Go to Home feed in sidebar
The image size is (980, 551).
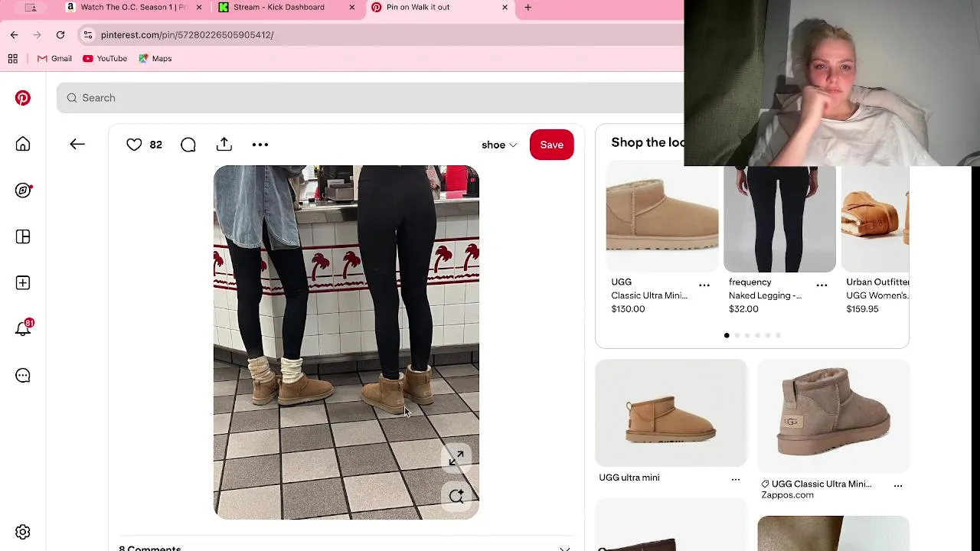pyautogui.click(x=23, y=145)
